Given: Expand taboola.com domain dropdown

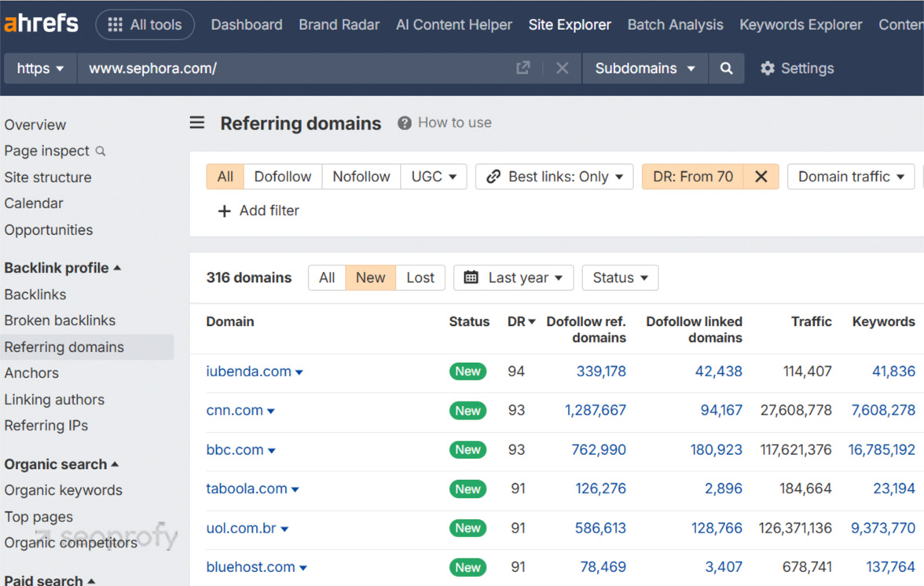Looking at the screenshot, I should click(295, 489).
